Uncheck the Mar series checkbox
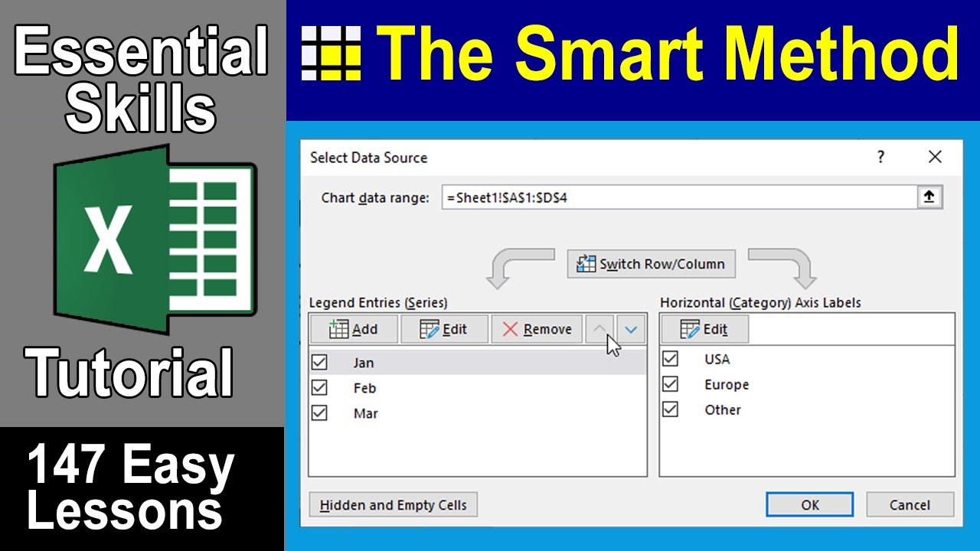 319,412
